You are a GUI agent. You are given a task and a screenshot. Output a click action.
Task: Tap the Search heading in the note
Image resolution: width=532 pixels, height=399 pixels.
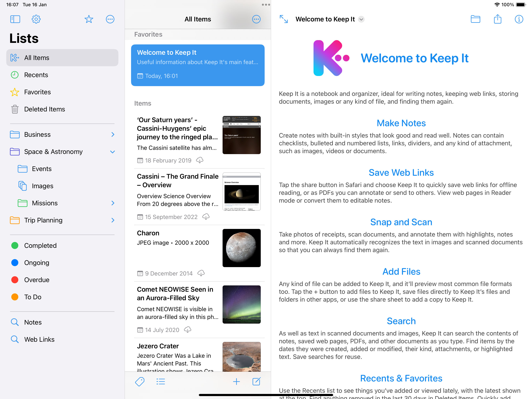401,321
